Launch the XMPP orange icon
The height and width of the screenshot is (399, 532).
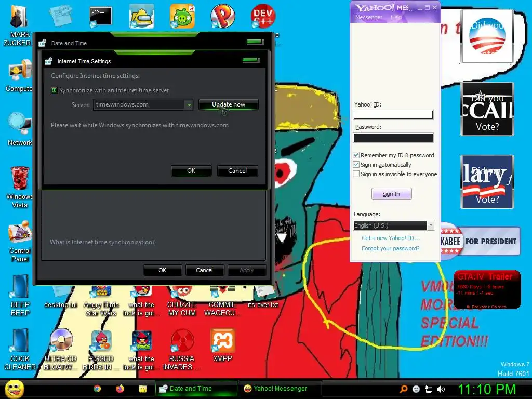[222, 341]
